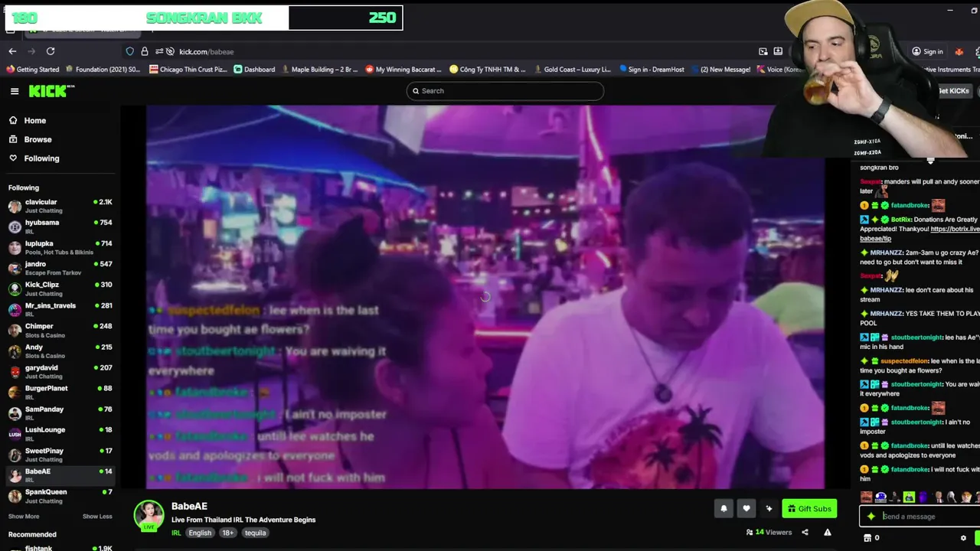The width and height of the screenshot is (980, 551).
Task: Open the Getting Started bookmark
Action: [33, 70]
